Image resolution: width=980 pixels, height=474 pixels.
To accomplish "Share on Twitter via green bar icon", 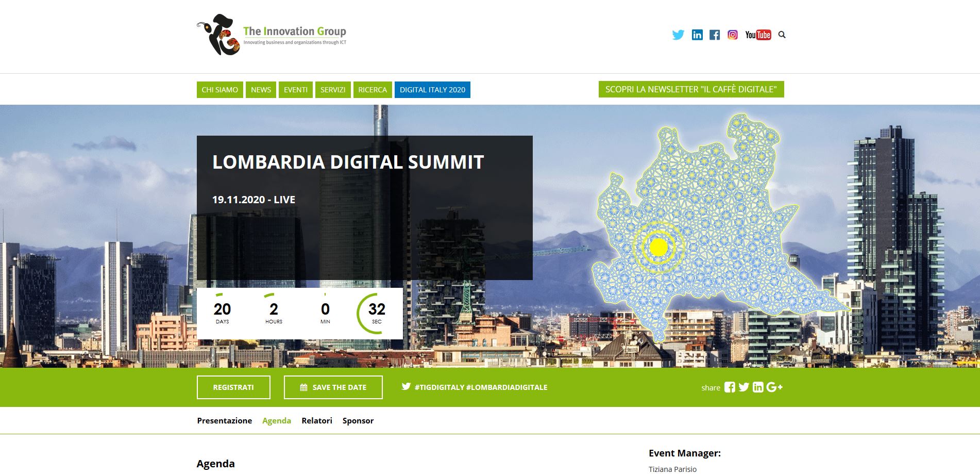I will tap(744, 387).
